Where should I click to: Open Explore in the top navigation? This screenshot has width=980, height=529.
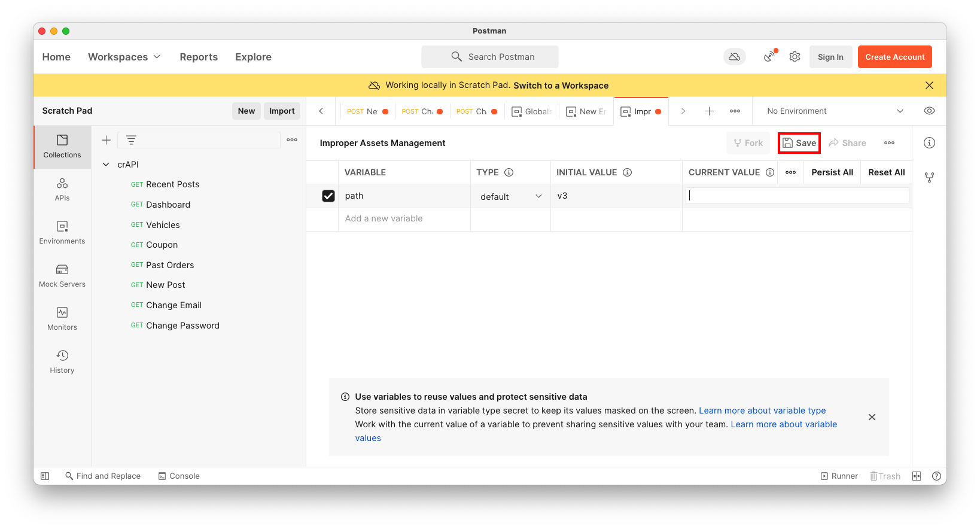tap(253, 57)
